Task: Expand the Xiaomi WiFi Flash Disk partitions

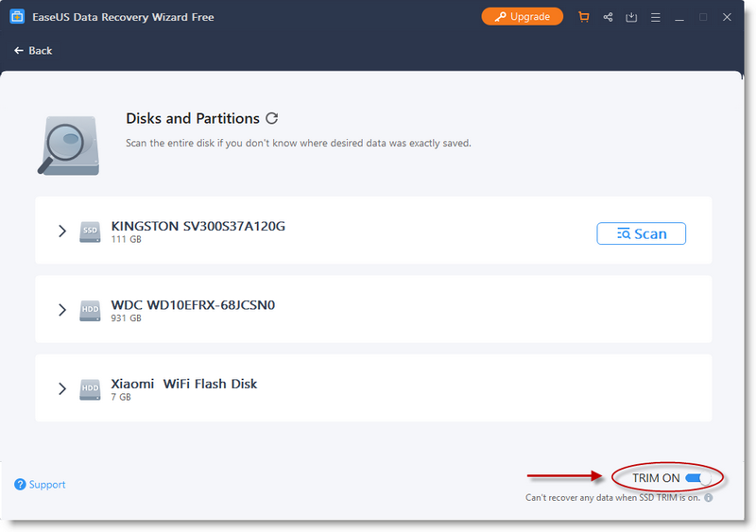Action: [x=62, y=388]
